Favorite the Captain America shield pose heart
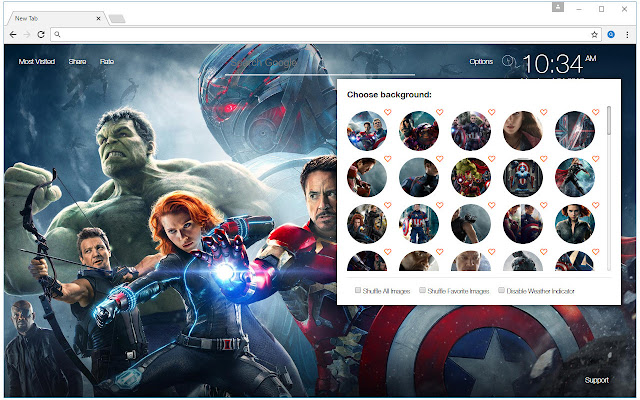 (x=439, y=205)
